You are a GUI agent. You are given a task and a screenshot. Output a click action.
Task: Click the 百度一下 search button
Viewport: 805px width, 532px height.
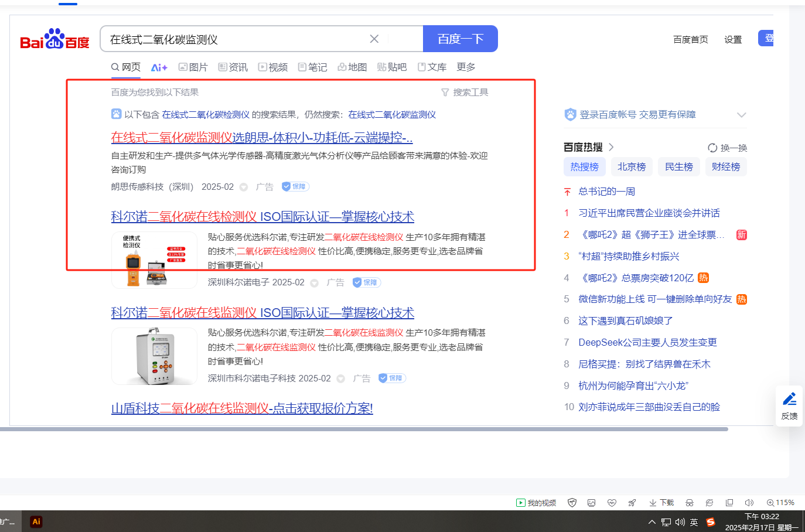[460, 39]
